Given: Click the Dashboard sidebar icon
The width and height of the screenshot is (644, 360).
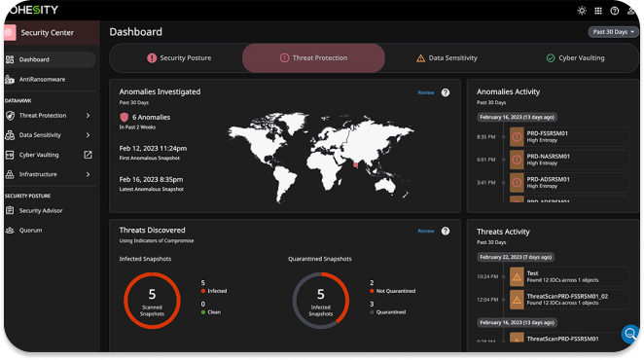Looking at the screenshot, I should [x=10, y=59].
